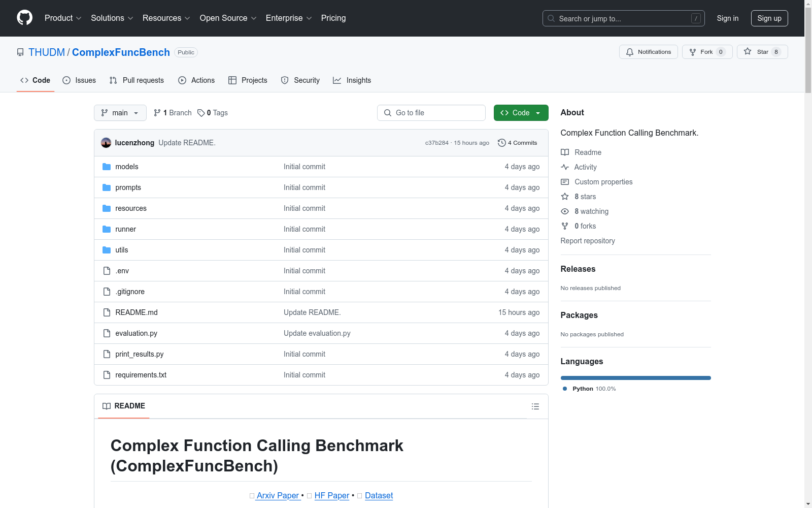Click the requirements.txt file icon

point(107,375)
